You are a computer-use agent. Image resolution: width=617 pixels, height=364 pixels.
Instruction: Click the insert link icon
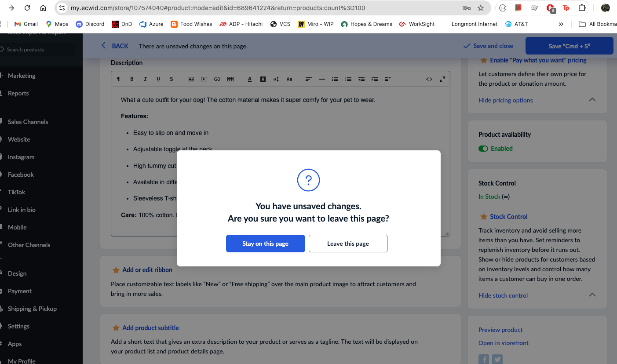tap(217, 79)
